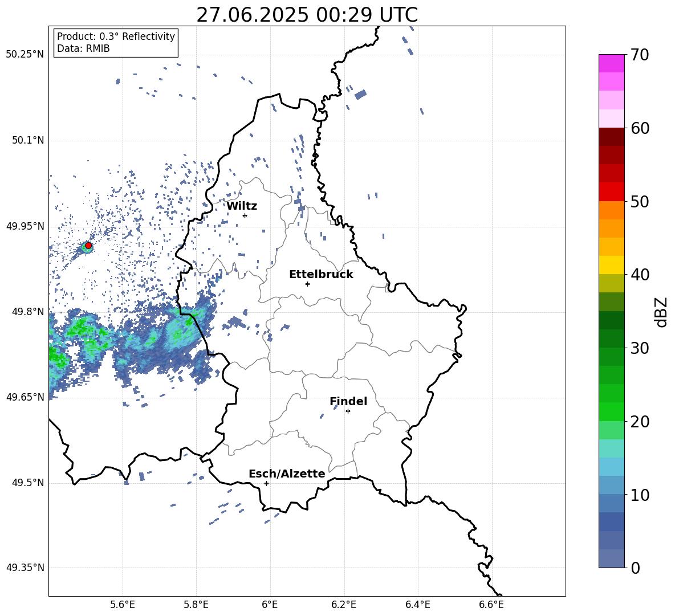Pick the dark maroon colorbar segment below 60
Screen dimensions: 675x616
pyautogui.click(x=612, y=137)
